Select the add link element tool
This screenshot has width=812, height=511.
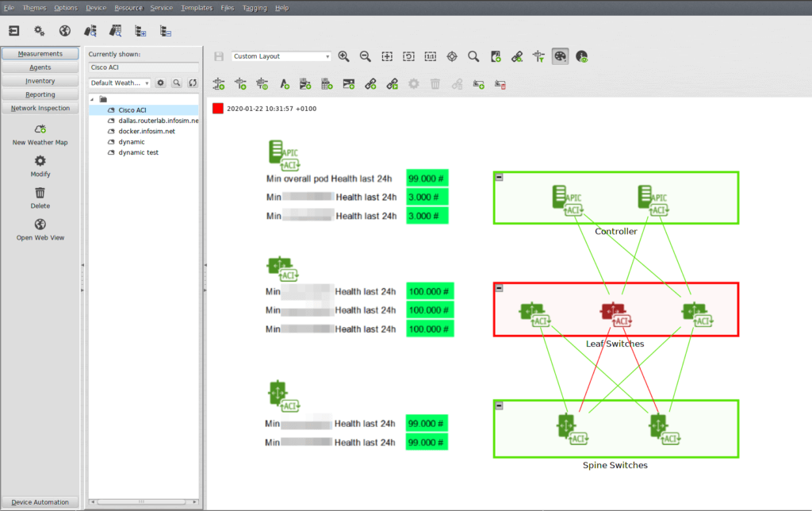point(371,83)
